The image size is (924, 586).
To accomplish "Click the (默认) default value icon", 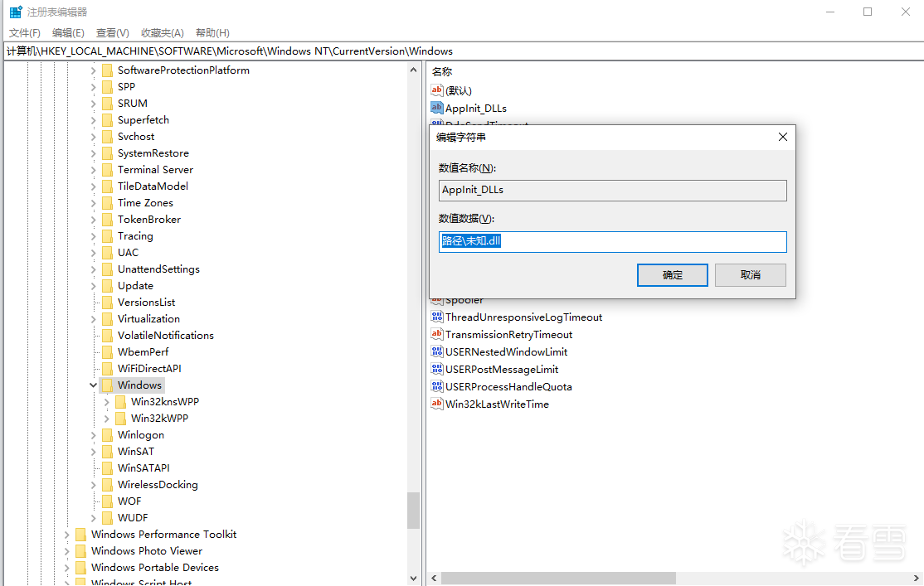I will (x=436, y=90).
